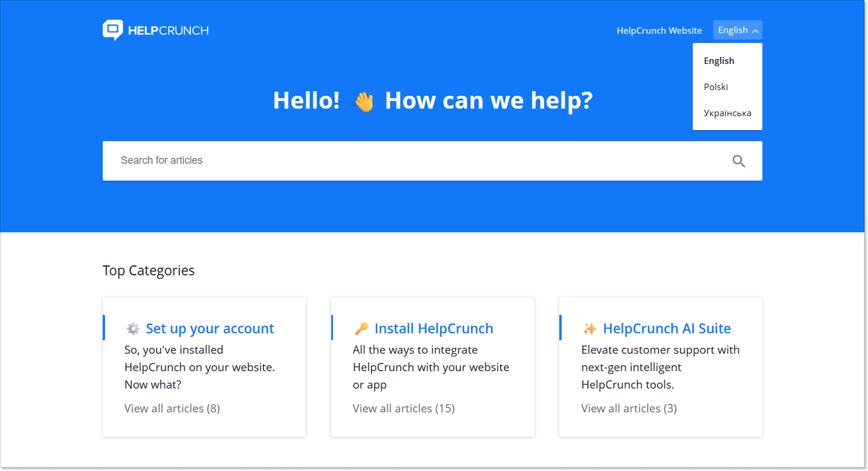Click the gear icon beside Set up your account
Screen dimensions: 868x471
[x=132, y=328]
